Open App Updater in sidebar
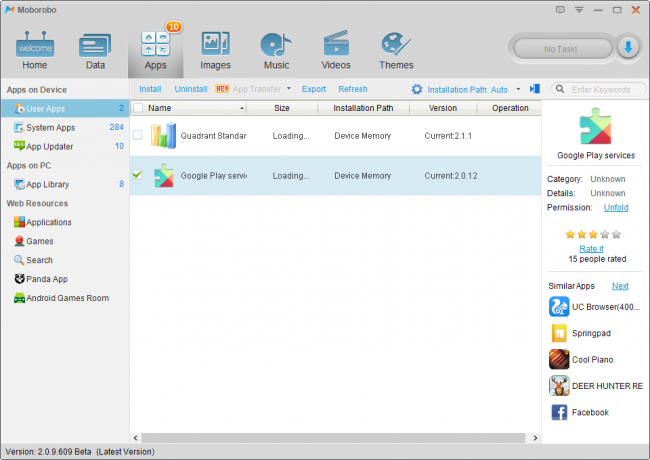Screen dimensions: 650x460 pyautogui.click(x=65, y=146)
